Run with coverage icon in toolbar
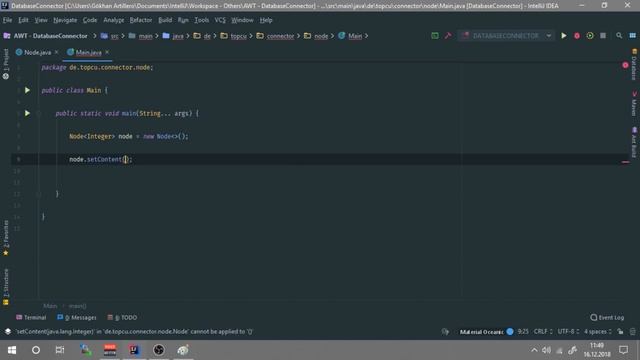The height and width of the screenshot is (360, 640). click(590, 36)
